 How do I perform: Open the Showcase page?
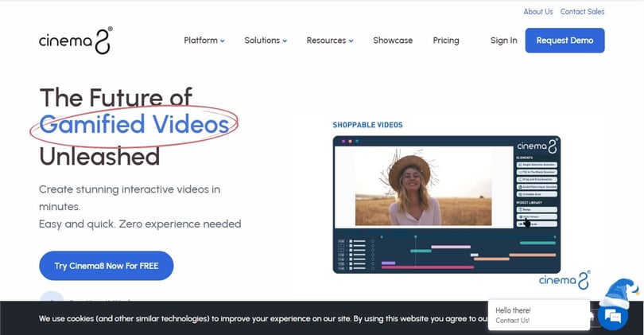click(x=393, y=41)
